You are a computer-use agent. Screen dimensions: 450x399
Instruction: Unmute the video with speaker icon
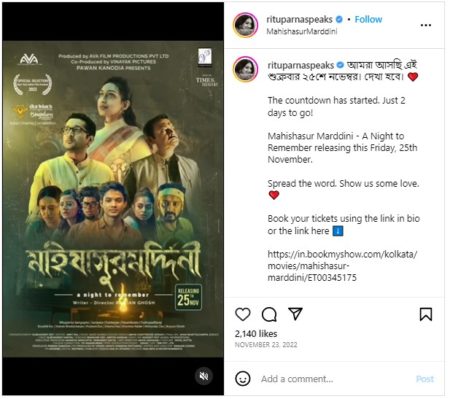pos(204,376)
